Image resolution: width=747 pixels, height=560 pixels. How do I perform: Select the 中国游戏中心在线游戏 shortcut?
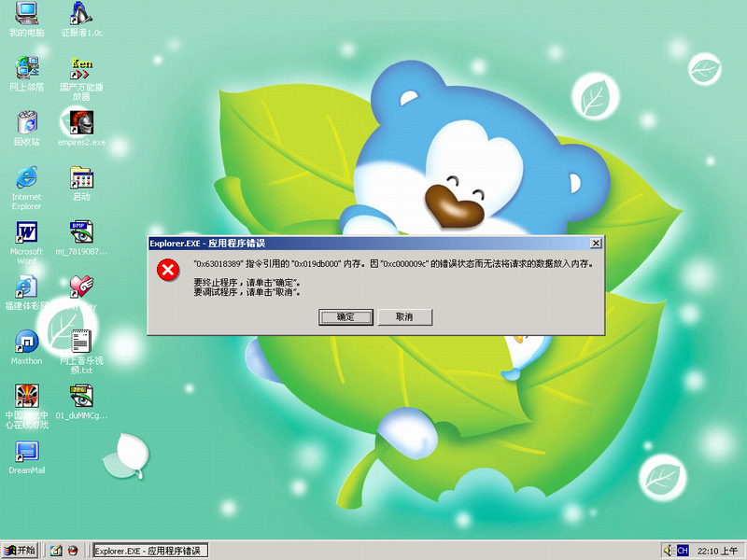tap(27, 407)
